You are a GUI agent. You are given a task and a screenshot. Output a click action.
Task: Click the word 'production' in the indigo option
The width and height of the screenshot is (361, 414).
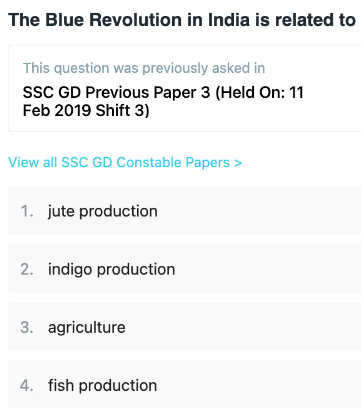point(136,269)
